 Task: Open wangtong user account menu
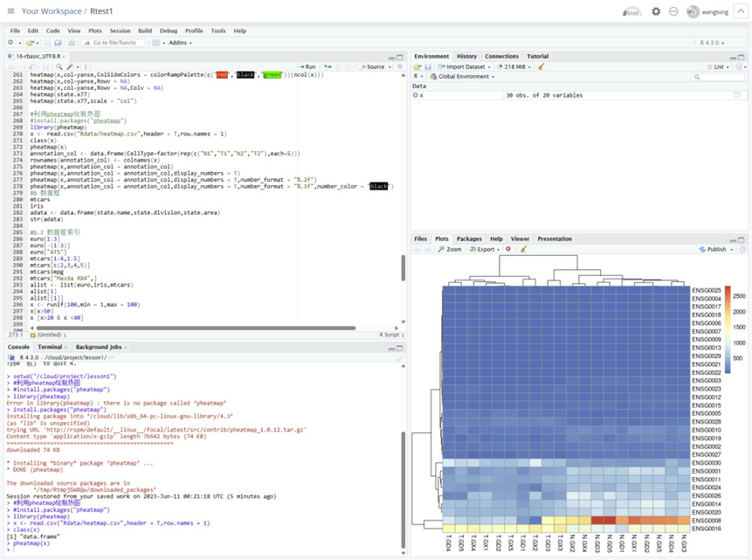click(x=707, y=12)
